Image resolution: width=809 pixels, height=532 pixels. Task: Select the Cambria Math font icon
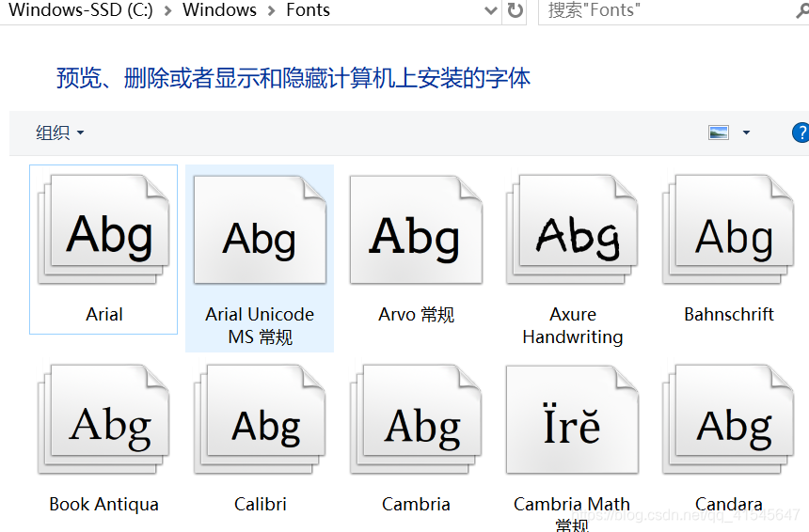pos(572,419)
